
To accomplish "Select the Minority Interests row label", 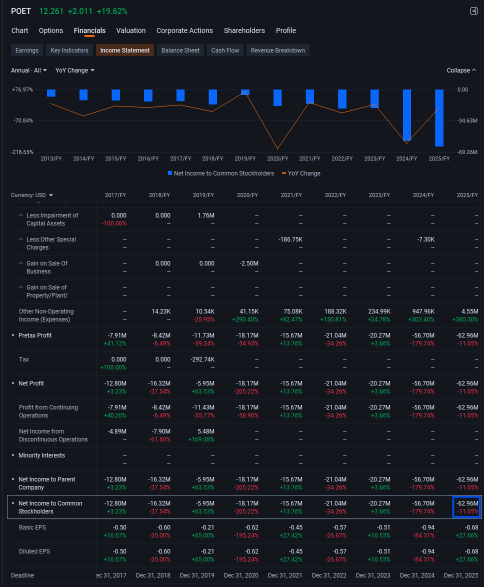I will point(42,455).
